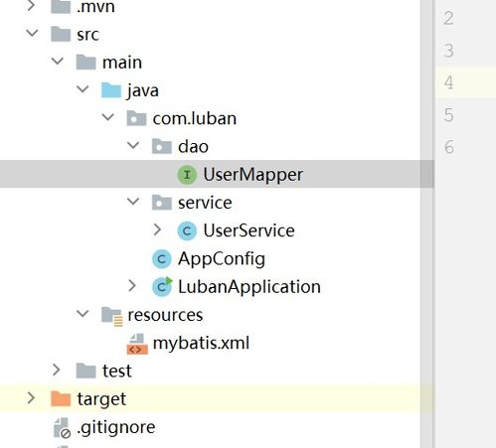This screenshot has width=496, height=448.
Task: Click the UserService class icon
Action: [187, 230]
